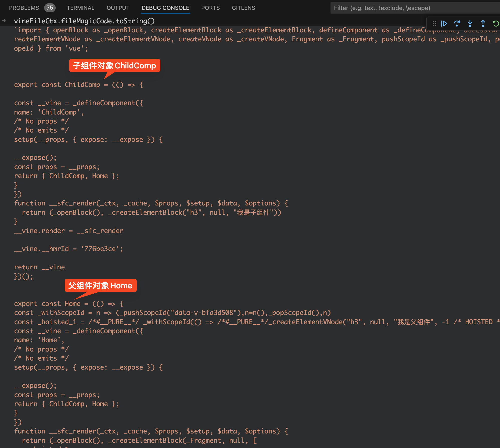Open the GITLENS tab

click(x=243, y=8)
